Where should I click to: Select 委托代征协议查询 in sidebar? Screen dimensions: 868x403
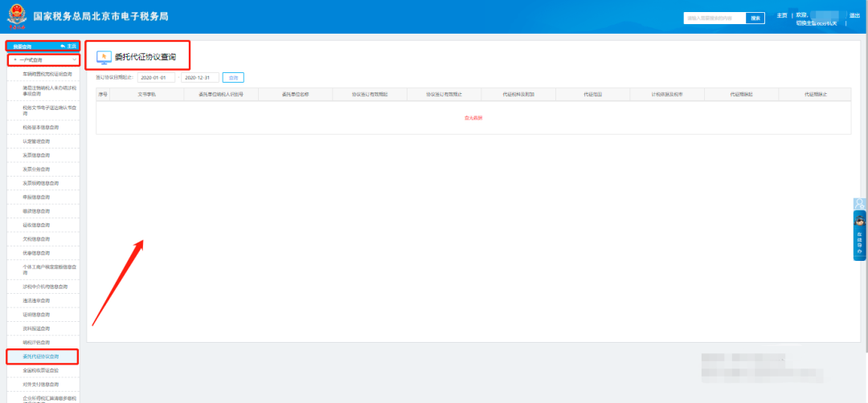41,356
